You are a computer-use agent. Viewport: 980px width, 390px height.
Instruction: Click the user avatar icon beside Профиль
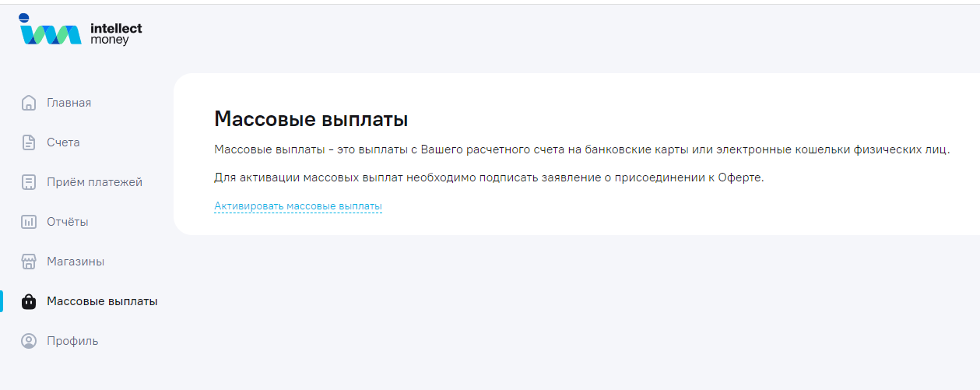(x=29, y=341)
